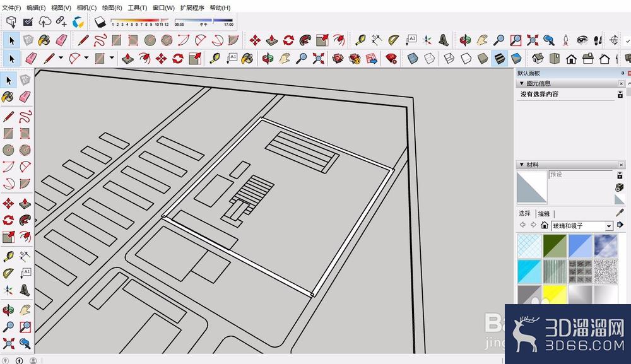Collapse the 图元信息 panel
The width and height of the screenshot is (631, 364).
[522, 83]
